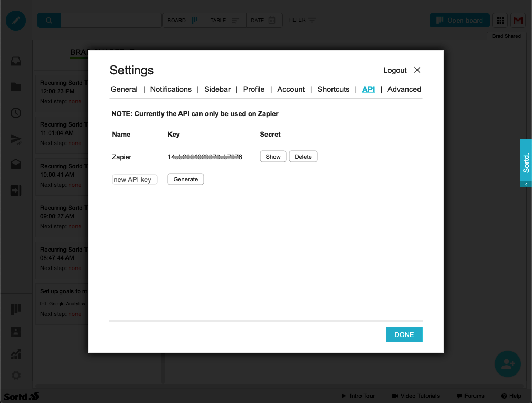Open the 10:00:41 AM recurring task card
The image size is (532, 403).
[x=62, y=177]
